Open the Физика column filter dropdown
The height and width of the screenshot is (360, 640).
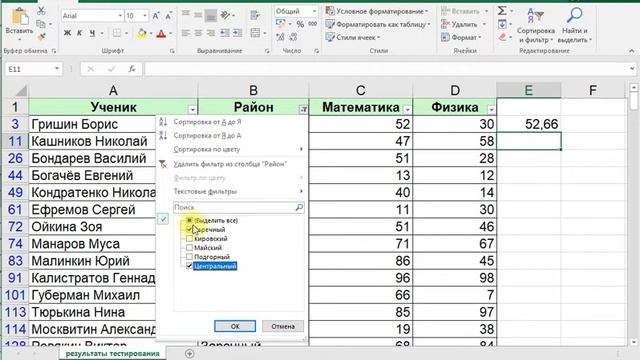point(491,109)
